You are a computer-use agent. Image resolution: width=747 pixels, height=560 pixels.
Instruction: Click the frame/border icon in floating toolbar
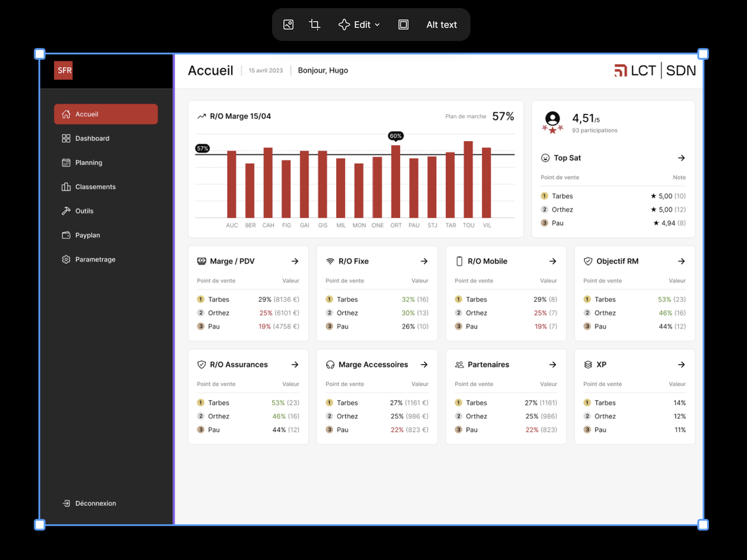click(x=403, y=25)
